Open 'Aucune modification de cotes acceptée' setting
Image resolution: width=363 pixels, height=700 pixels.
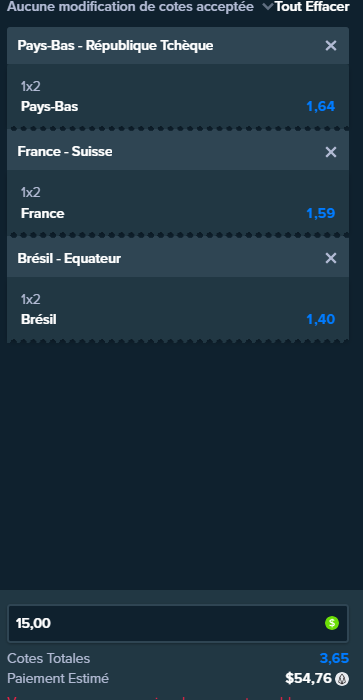[130, 7]
